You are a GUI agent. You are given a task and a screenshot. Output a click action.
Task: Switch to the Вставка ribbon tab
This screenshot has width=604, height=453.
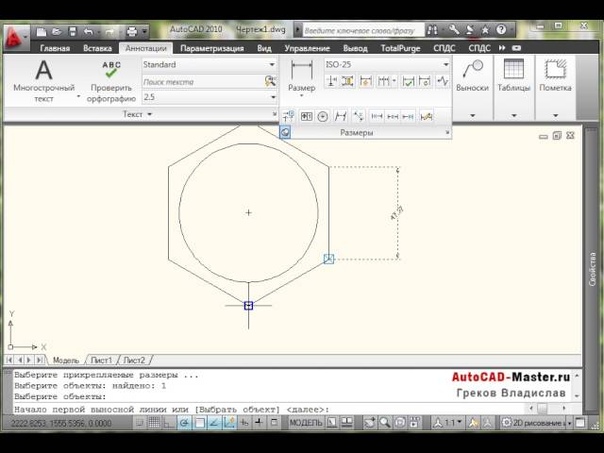coord(97,48)
